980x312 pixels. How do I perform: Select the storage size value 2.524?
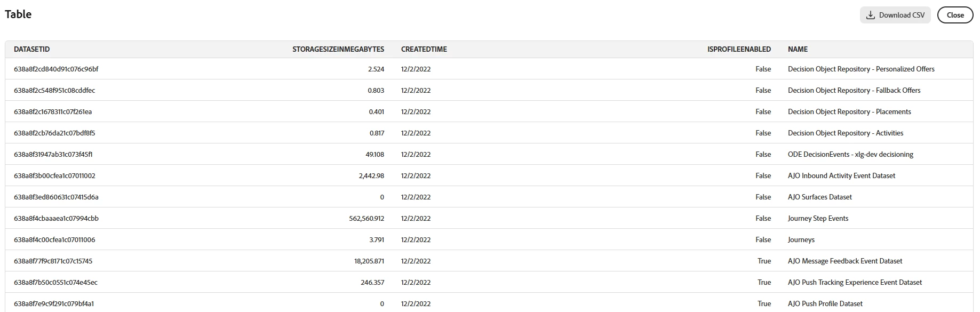pyautogui.click(x=376, y=69)
